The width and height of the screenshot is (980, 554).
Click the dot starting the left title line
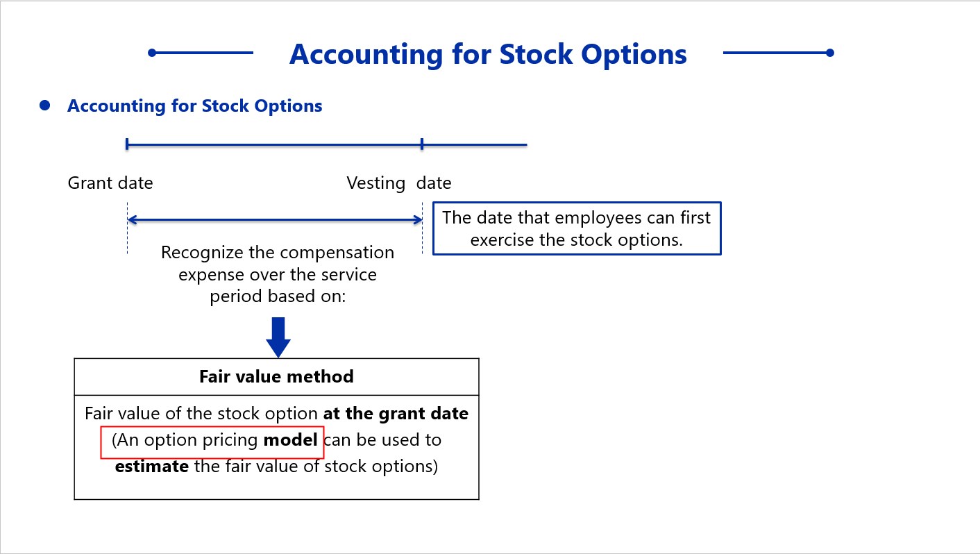click(x=153, y=53)
